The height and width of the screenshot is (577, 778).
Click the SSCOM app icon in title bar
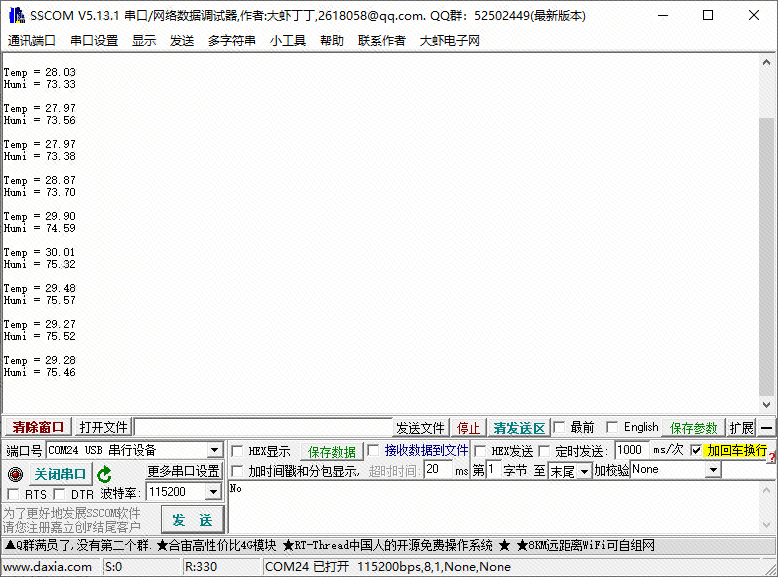point(17,15)
